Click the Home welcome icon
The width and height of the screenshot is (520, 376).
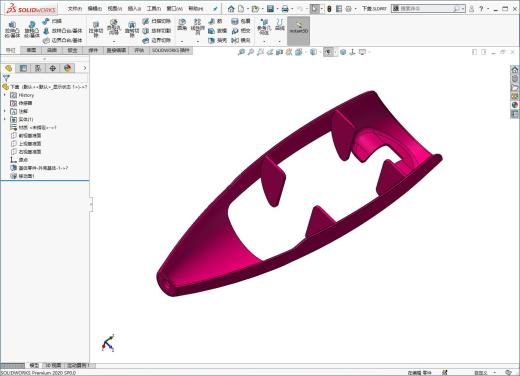click(231, 9)
